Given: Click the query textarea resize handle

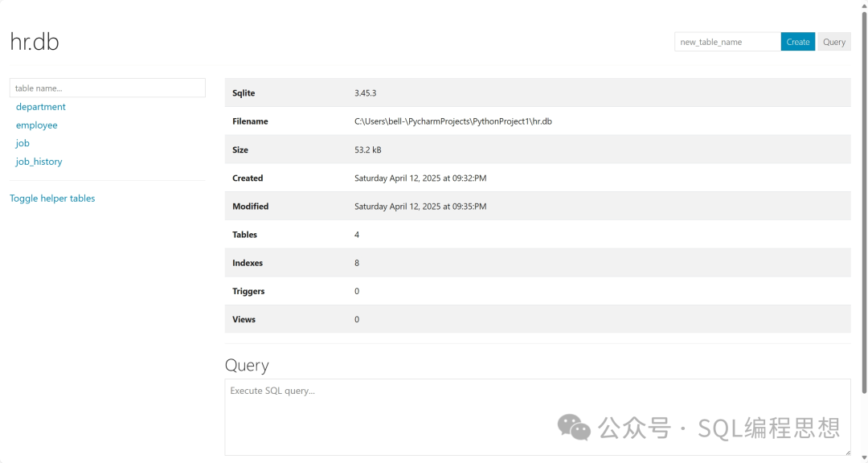Looking at the screenshot, I should [846, 452].
